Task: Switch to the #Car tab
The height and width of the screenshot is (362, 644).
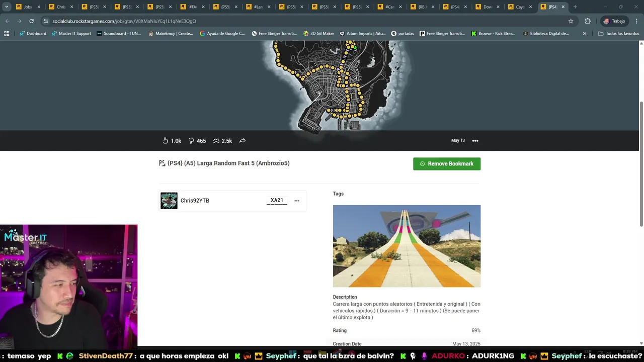Action: click(389, 7)
